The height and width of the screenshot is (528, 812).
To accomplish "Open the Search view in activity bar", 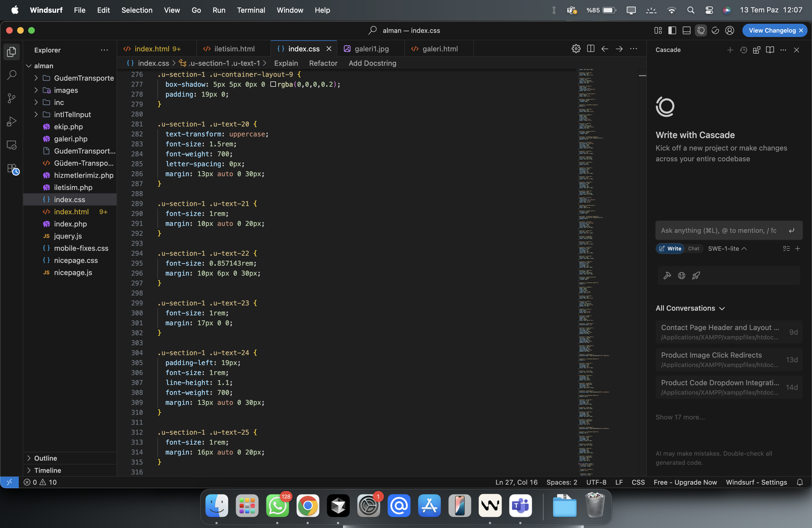I will pyautogui.click(x=12, y=75).
